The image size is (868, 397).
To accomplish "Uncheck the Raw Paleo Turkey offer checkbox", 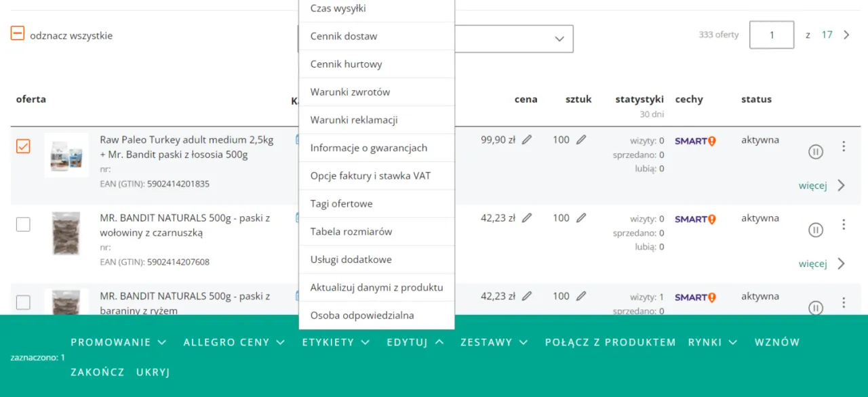I will pos(23,146).
